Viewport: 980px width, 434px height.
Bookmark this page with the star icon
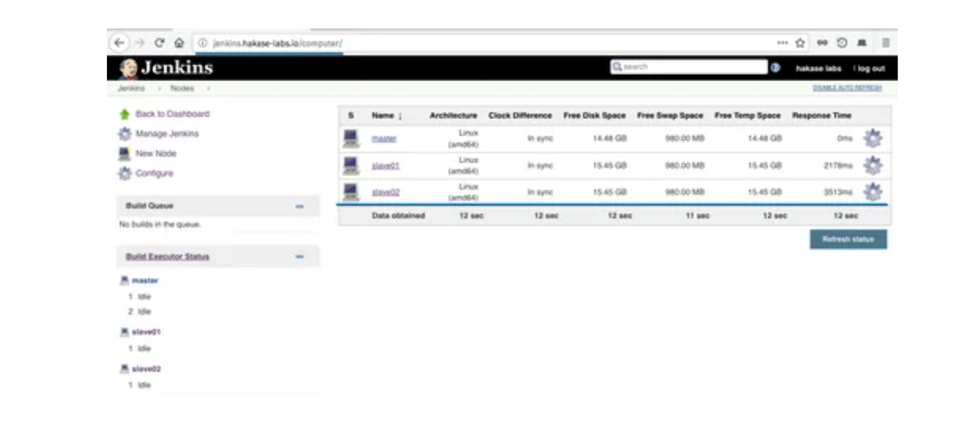pyautogui.click(x=800, y=43)
